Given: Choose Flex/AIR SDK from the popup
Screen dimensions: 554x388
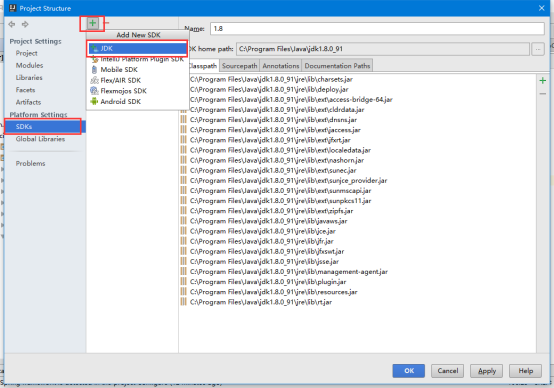Looking at the screenshot, I should [x=138, y=80].
